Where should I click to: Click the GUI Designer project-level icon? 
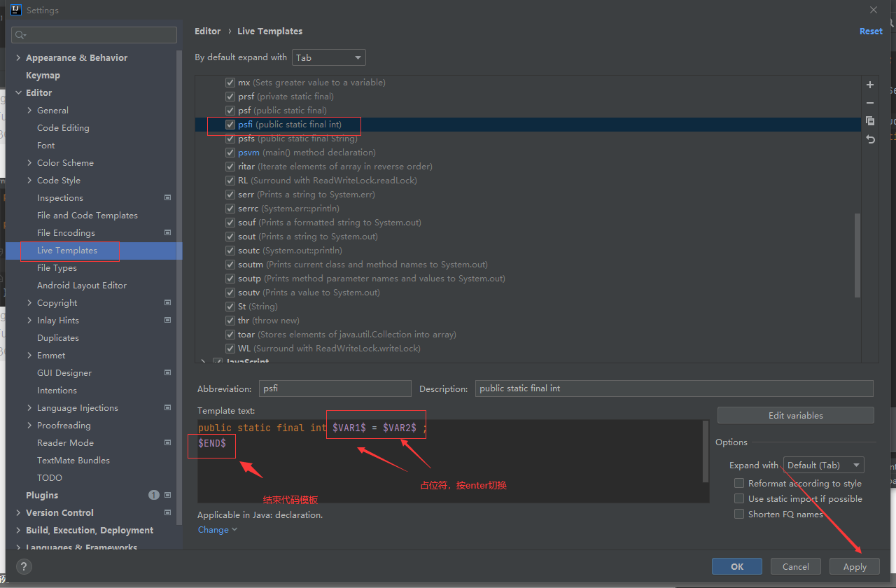(x=167, y=372)
